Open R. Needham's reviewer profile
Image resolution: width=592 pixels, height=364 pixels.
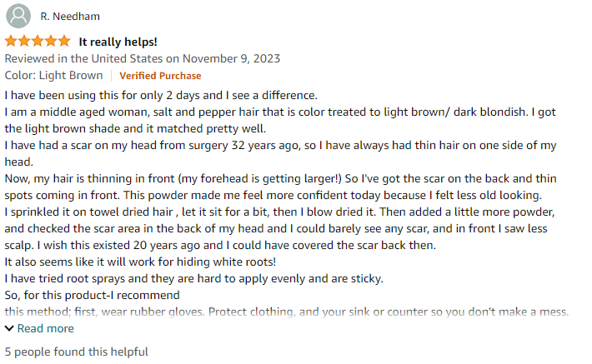[x=70, y=17]
